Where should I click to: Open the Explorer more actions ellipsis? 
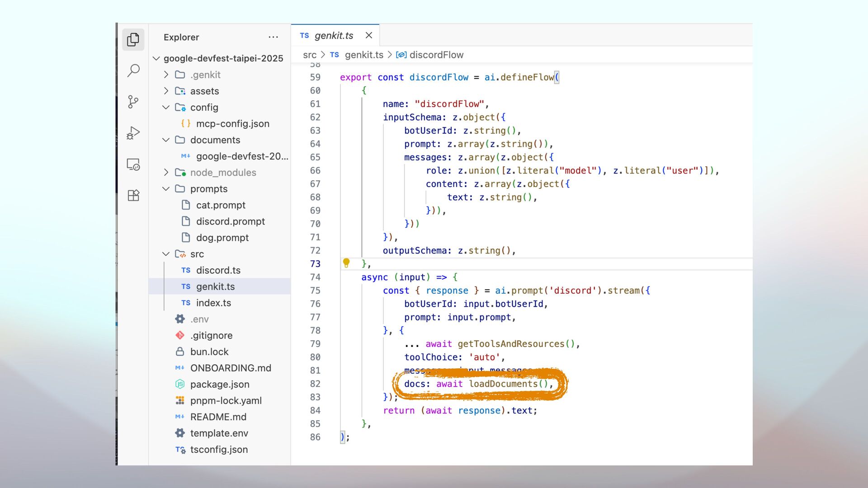[273, 37]
